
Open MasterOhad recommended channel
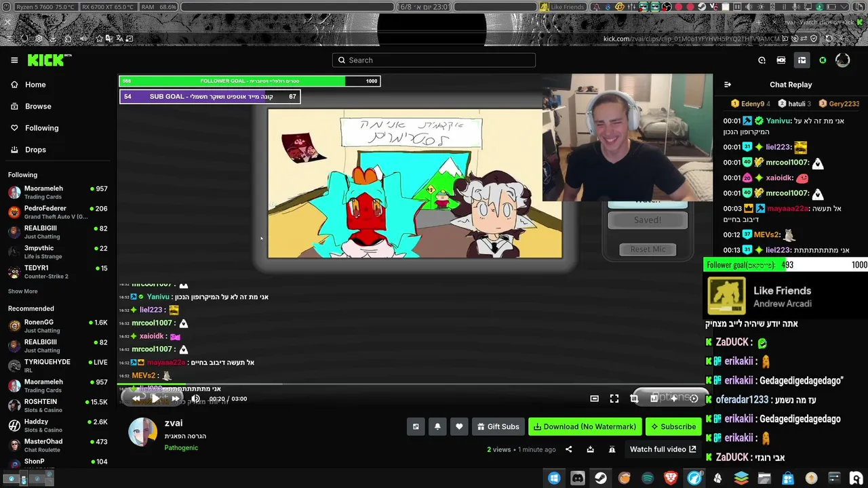tap(58, 445)
